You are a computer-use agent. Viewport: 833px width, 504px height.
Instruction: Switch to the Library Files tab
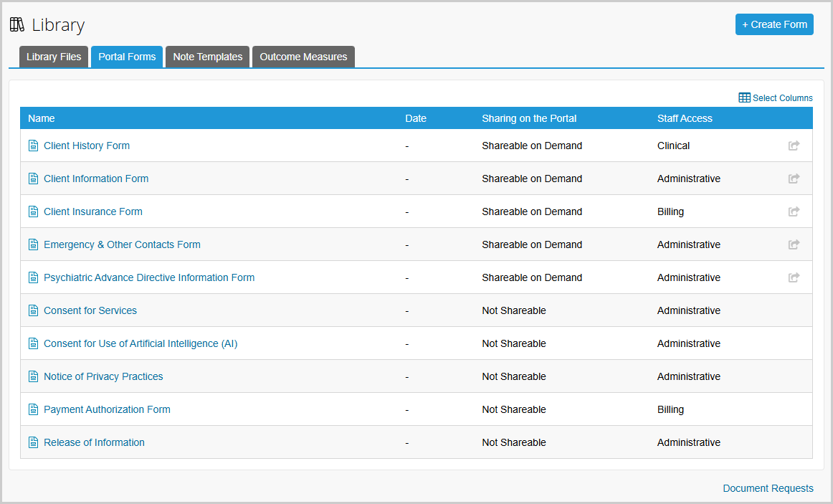(x=54, y=57)
